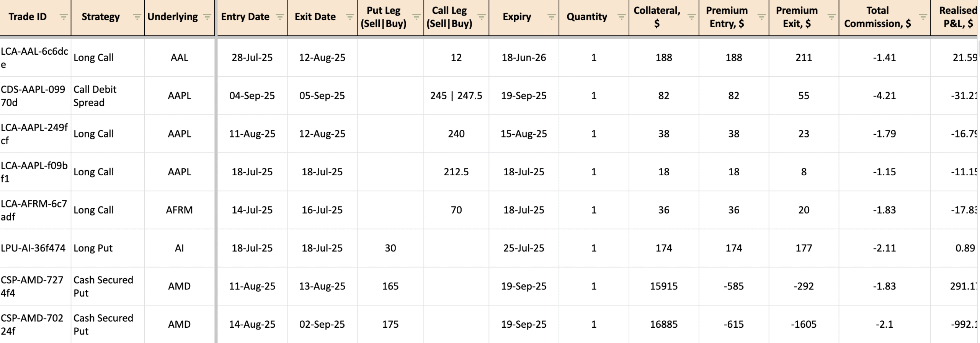Expand the Premium Entry filter dropdown
980x343 pixels.
(761, 17)
